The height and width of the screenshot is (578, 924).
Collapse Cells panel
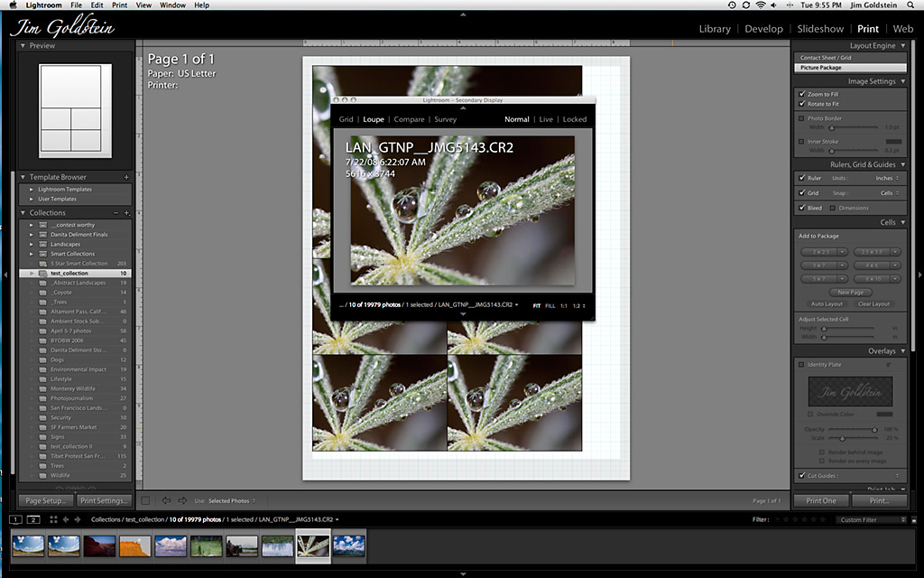pos(902,222)
